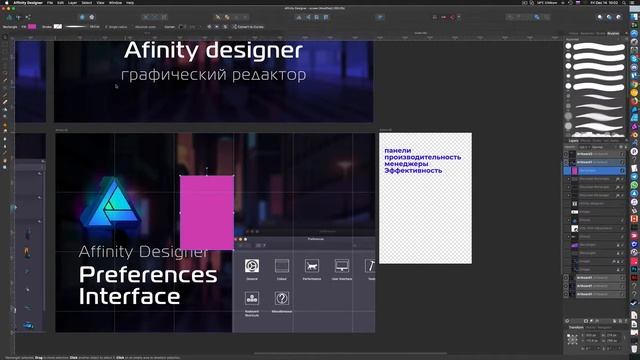Click the Transform W width field
Screen dimensions: 640x360
(x=612, y=335)
